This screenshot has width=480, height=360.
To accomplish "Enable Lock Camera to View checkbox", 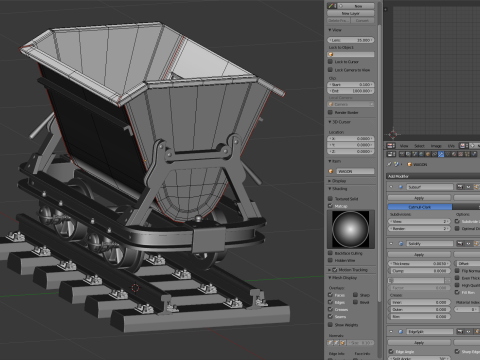I will 330,70.
